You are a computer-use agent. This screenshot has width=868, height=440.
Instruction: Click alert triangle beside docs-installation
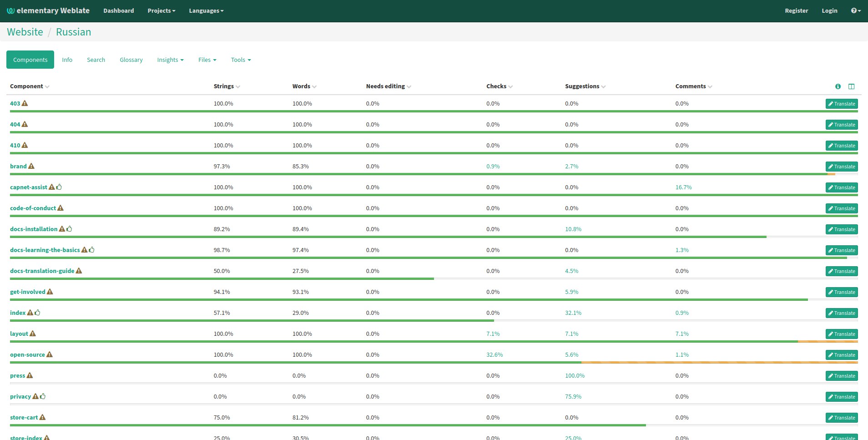(x=62, y=229)
